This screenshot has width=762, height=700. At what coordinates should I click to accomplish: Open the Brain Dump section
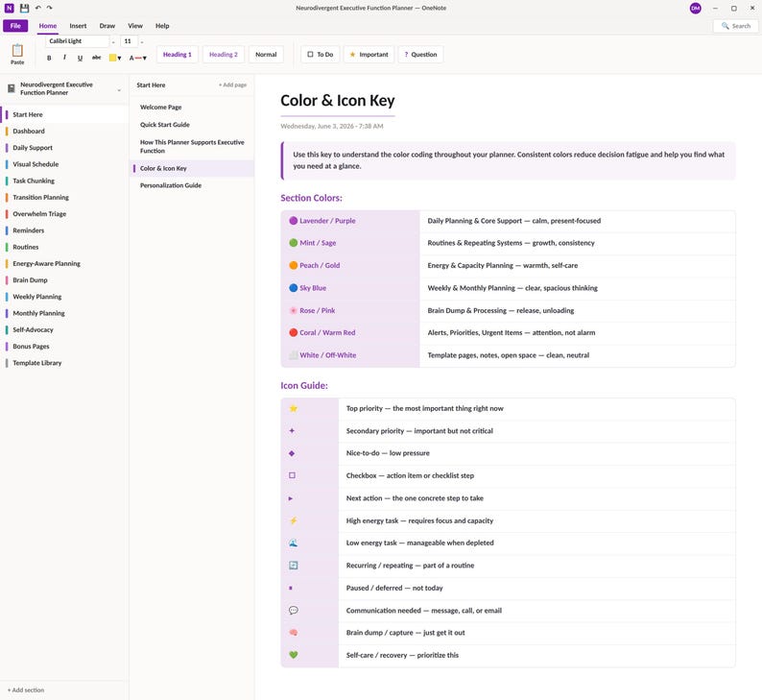64,280
